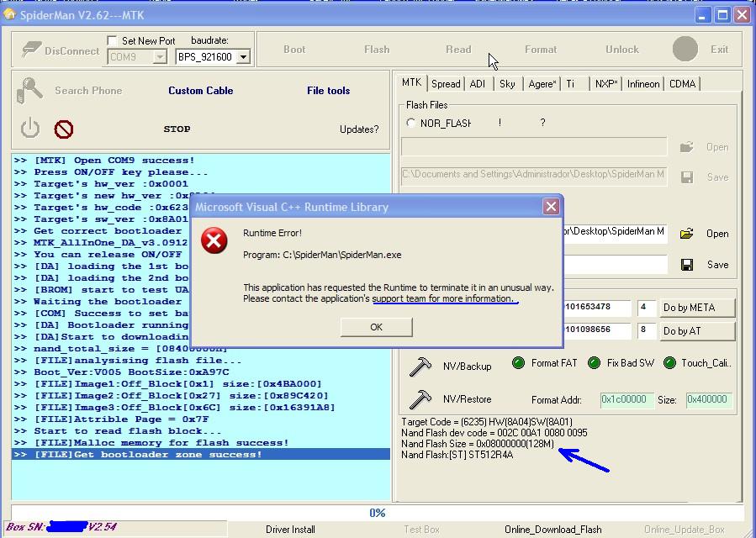The width and height of the screenshot is (756, 538).
Task: Click the Do by META button
Action: coord(695,308)
